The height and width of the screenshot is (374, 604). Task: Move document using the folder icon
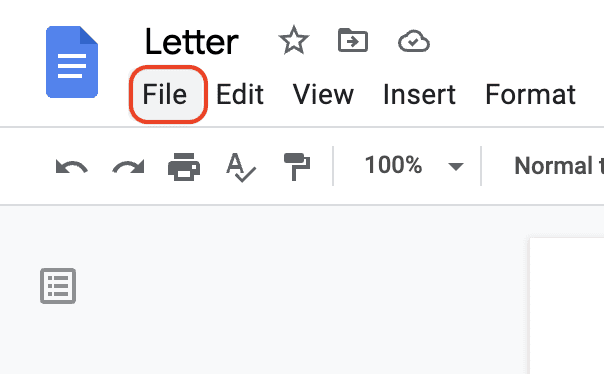(x=353, y=40)
